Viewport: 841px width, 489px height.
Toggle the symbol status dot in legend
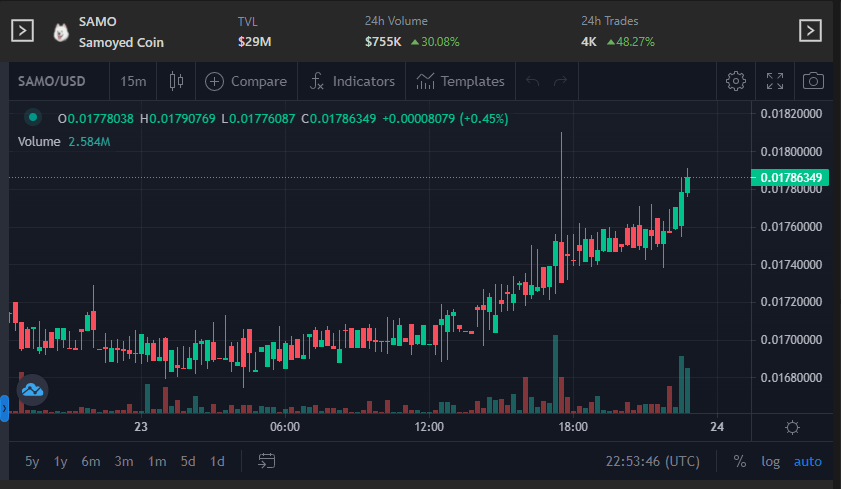tap(33, 117)
